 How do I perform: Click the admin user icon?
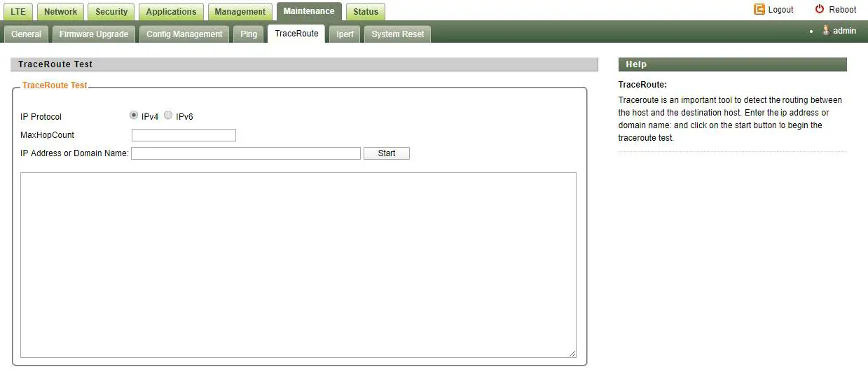pos(826,30)
